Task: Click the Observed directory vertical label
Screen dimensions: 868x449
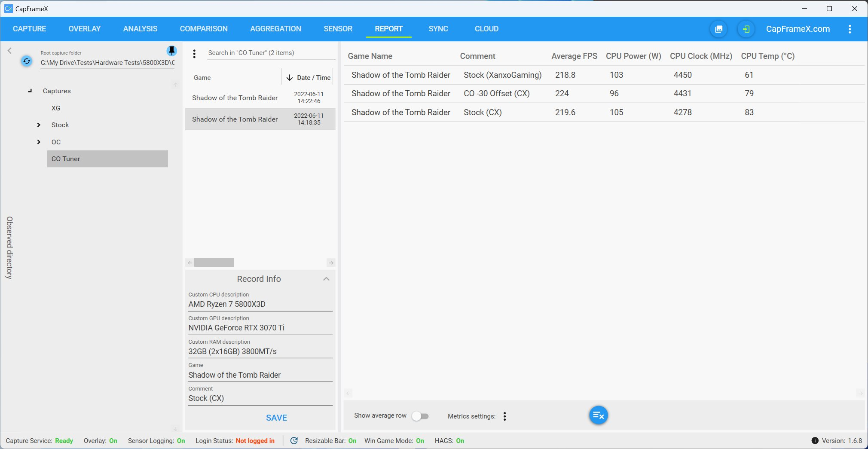Action: point(9,248)
